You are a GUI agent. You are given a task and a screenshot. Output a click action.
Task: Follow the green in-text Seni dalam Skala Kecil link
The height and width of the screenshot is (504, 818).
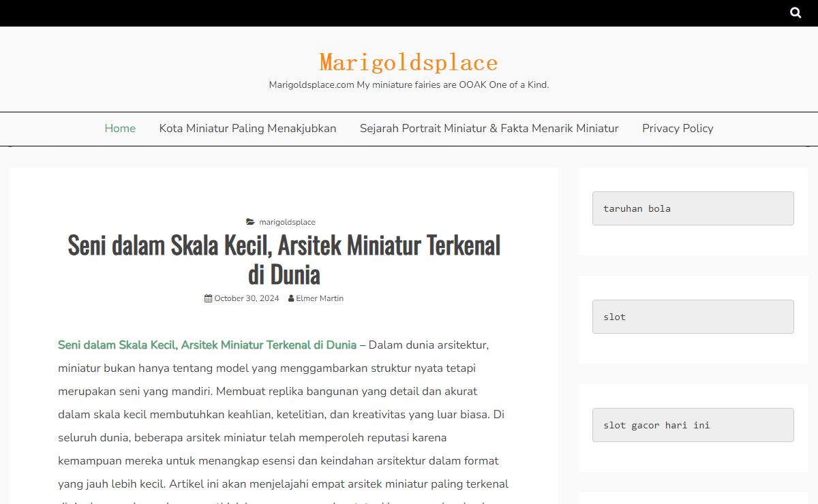[207, 345]
